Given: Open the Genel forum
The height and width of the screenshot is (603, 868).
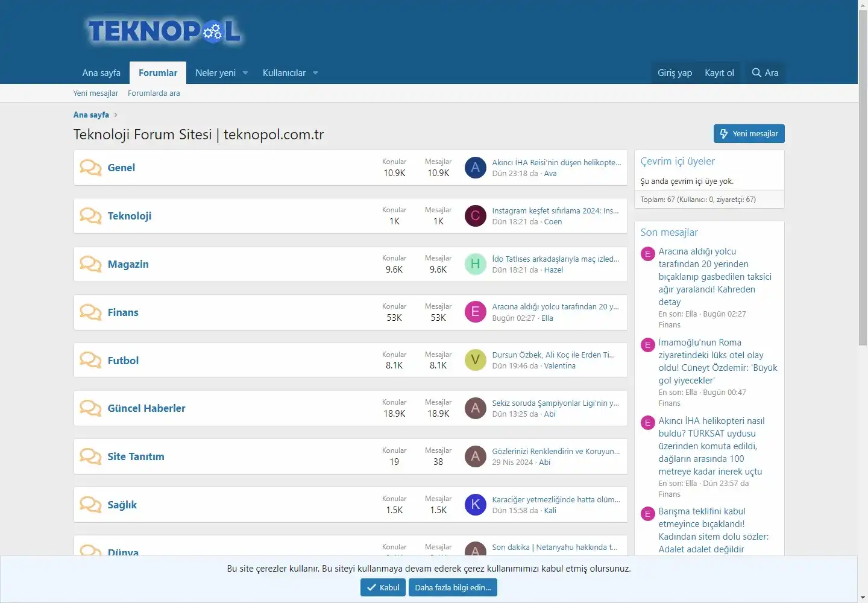Looking at the screenshot, I should pyautogui.click(x=121, y=168).
